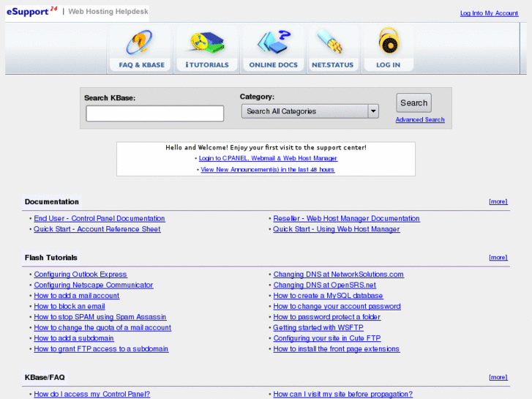Click the Flash Tutorials section heading
The image size is (532, 399).
pos(51,258)
